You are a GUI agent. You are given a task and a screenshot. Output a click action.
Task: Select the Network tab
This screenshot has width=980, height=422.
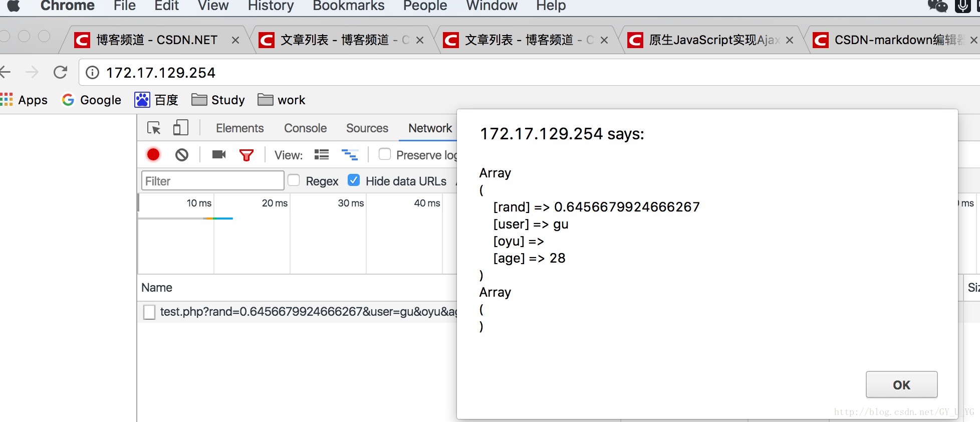[430, 128]
